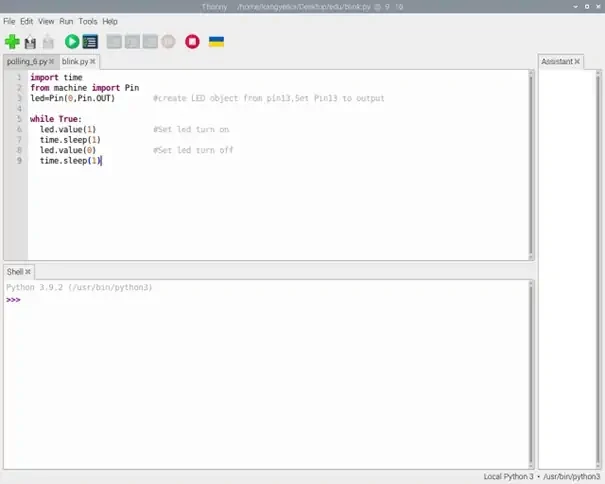Screen dimensions: 605x484
Task: Open the File menu
Action: 9,21
